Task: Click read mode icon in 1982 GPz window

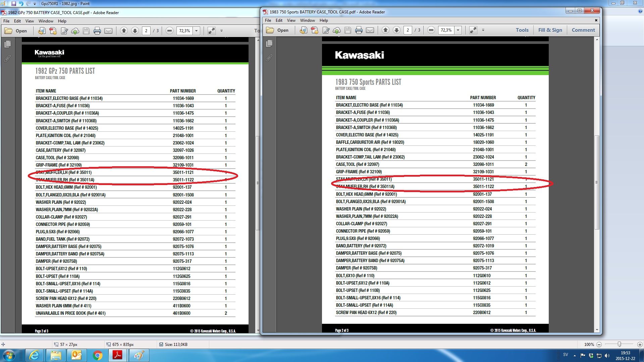Action: [x=212, y=31]
